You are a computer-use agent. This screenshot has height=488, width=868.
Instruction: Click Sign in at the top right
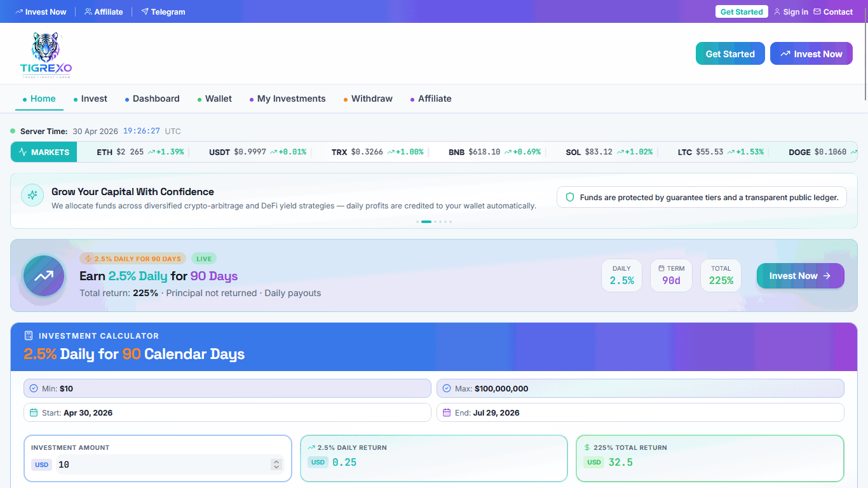[x=791, y=11]
